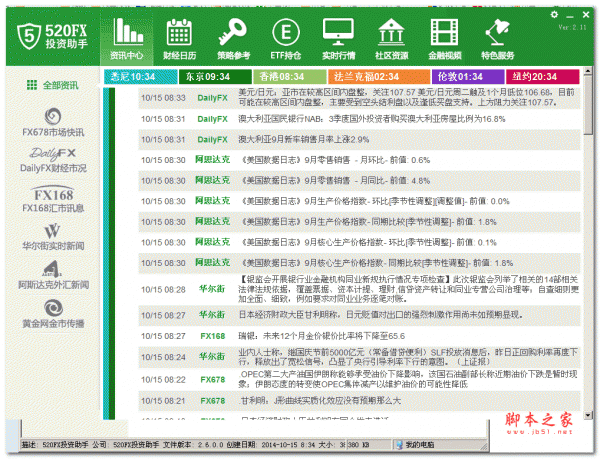Screen dimensions: 600x459
Task: Open the 08:24 华尔街 SLF news row
Action: pos(359,357)
